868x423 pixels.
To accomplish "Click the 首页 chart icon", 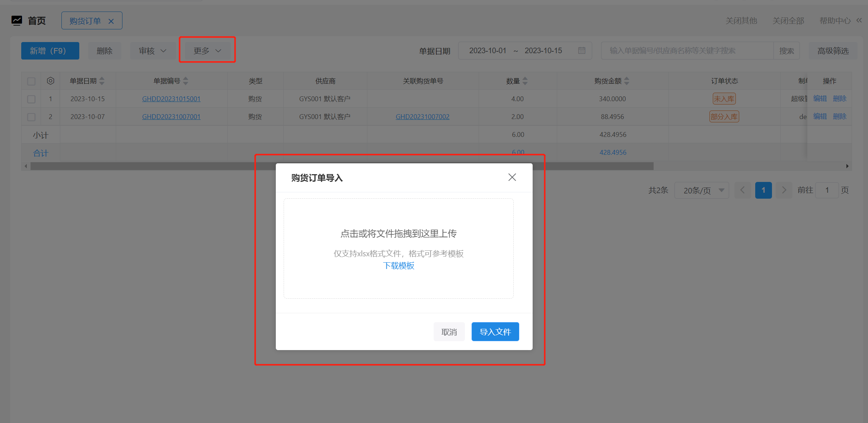I will click(x=17, y=20).
